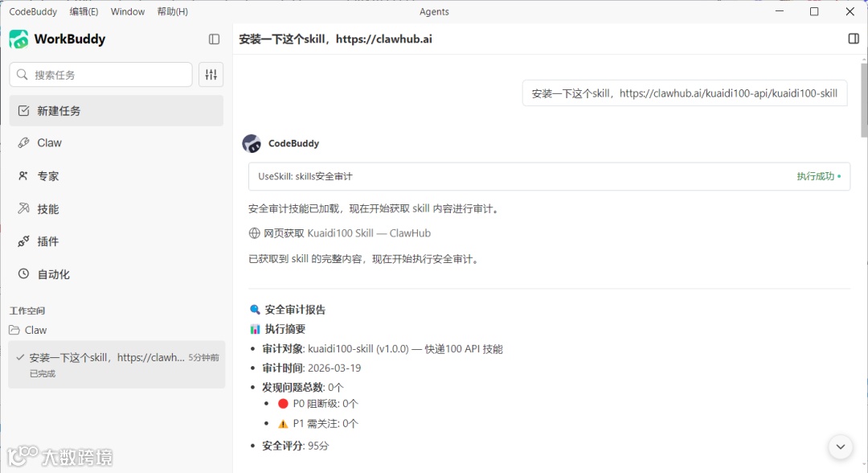Click the P0 阻断级 line
The image size is (868, 473).
point(318,404)
